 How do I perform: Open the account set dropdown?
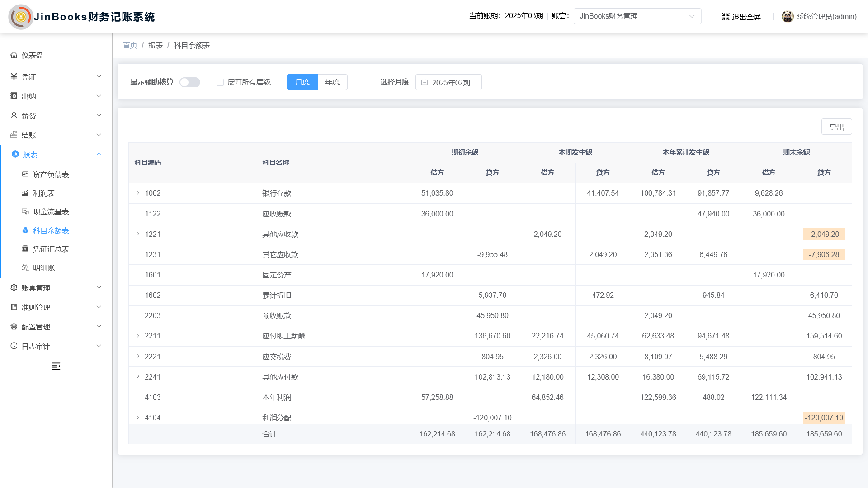click(x=637, y=16)
